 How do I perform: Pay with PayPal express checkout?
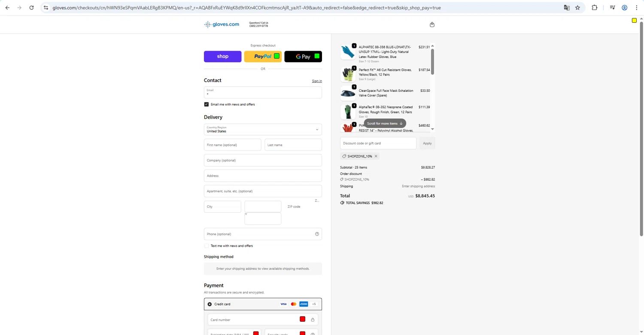pyautogui.click(x=263, y=57)
